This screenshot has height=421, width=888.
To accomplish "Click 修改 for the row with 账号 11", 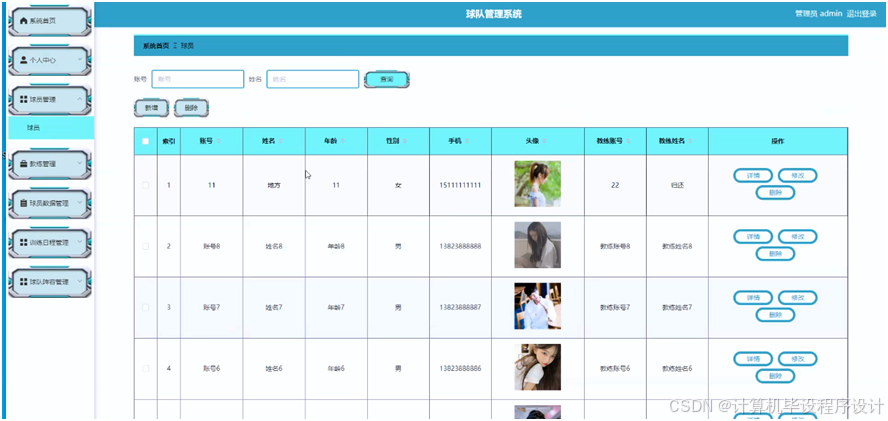I will 797,176.
